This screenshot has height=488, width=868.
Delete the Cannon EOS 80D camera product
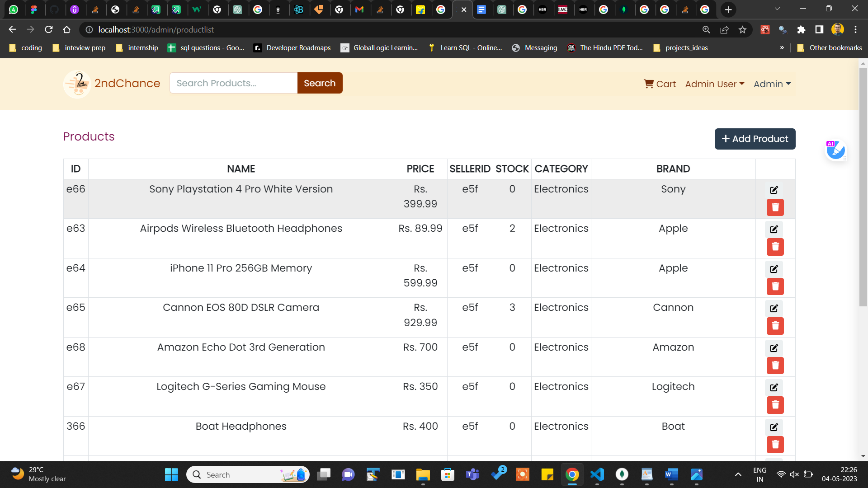[x=775, y=326]
